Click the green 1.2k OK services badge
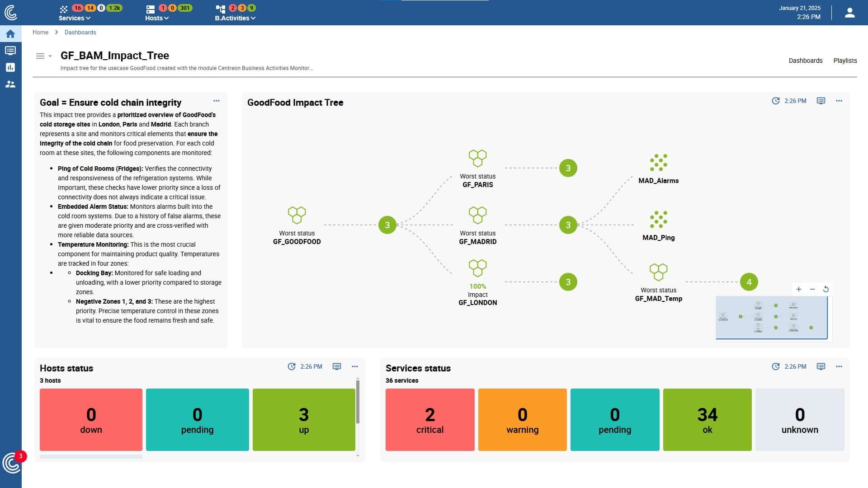Image resolution: width=868 pixels, height=488 pixels. tap(114, 8)
